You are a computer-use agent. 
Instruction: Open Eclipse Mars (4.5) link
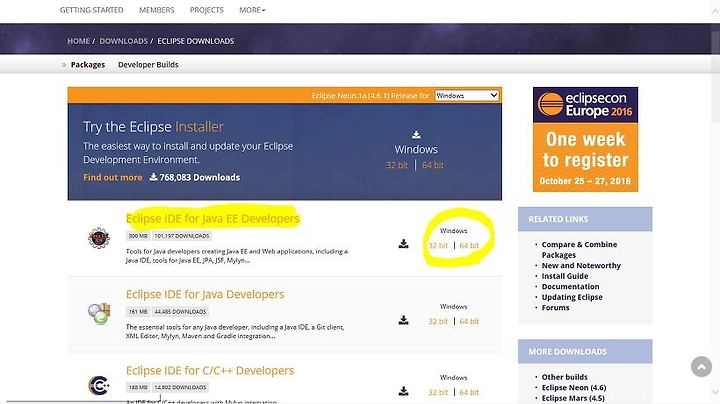click(x=573, y=398)
